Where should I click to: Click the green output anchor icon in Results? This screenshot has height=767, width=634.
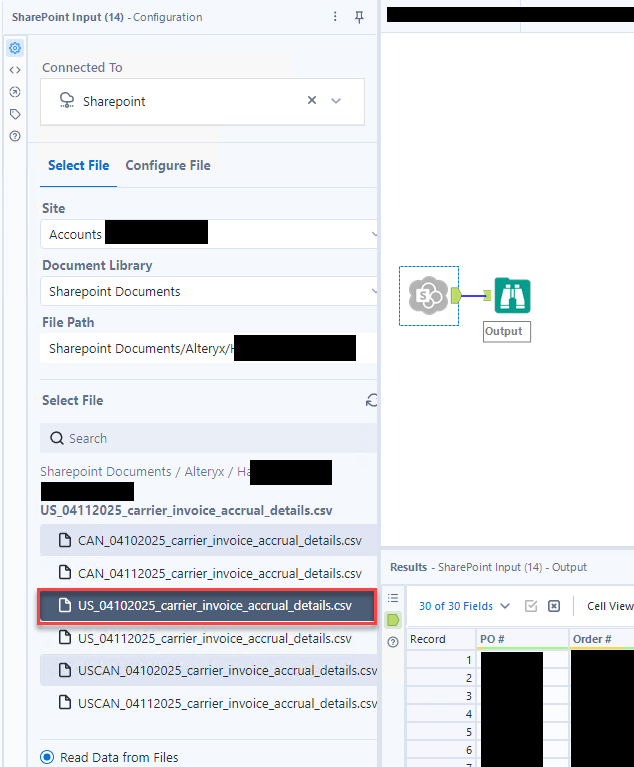(x=393, y=620)
